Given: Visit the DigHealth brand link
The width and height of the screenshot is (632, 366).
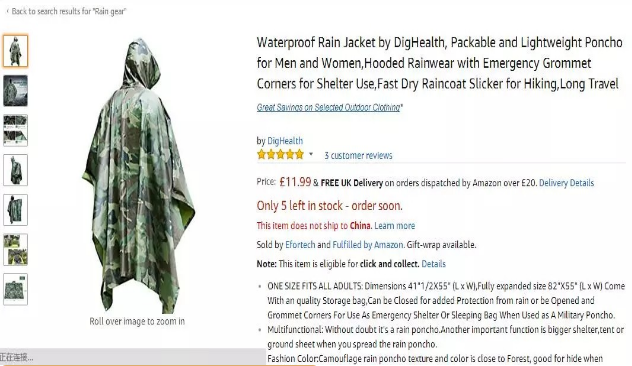Looking at the screenshot, I should (285, 141).
